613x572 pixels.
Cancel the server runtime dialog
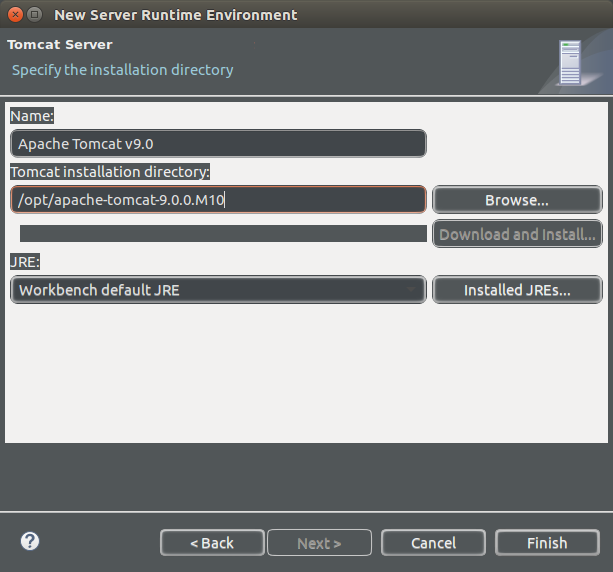click(x=434, y=543)
